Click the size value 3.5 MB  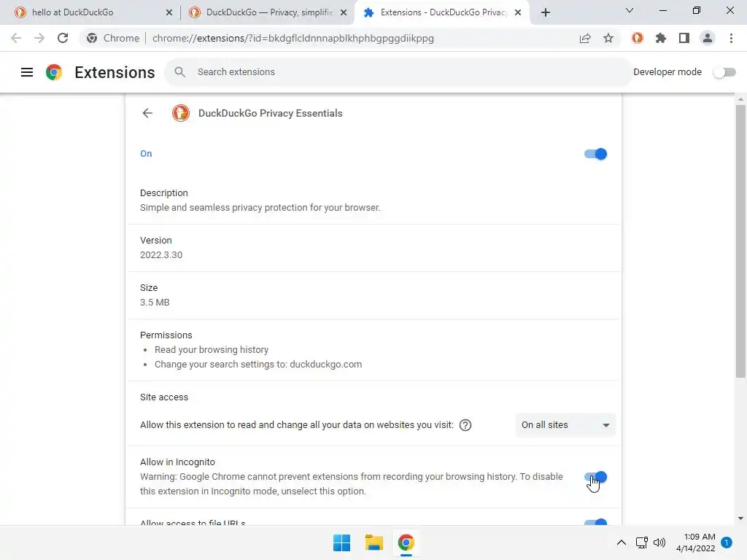point(155,303)
